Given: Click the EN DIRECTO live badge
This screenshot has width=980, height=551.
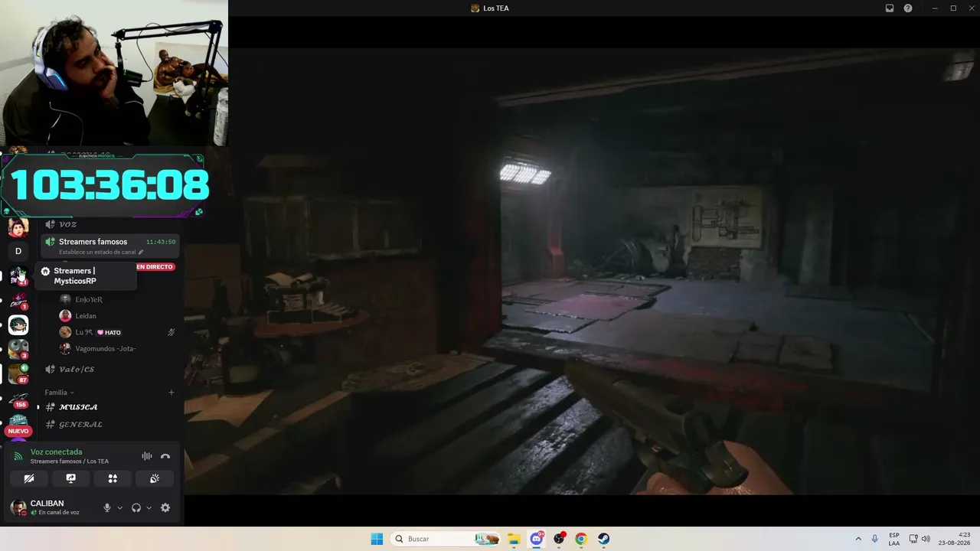Looking at the screenshot, I should [x=155, y=267].
